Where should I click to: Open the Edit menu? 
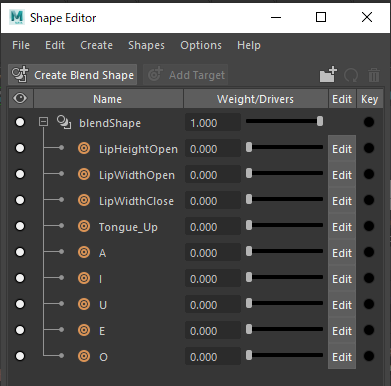[x=55, y=45]
